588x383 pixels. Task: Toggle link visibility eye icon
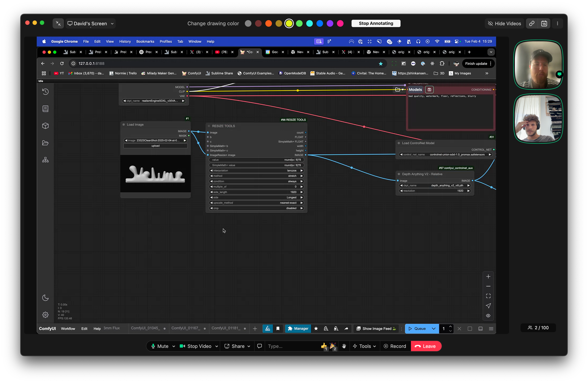(488, 316)
